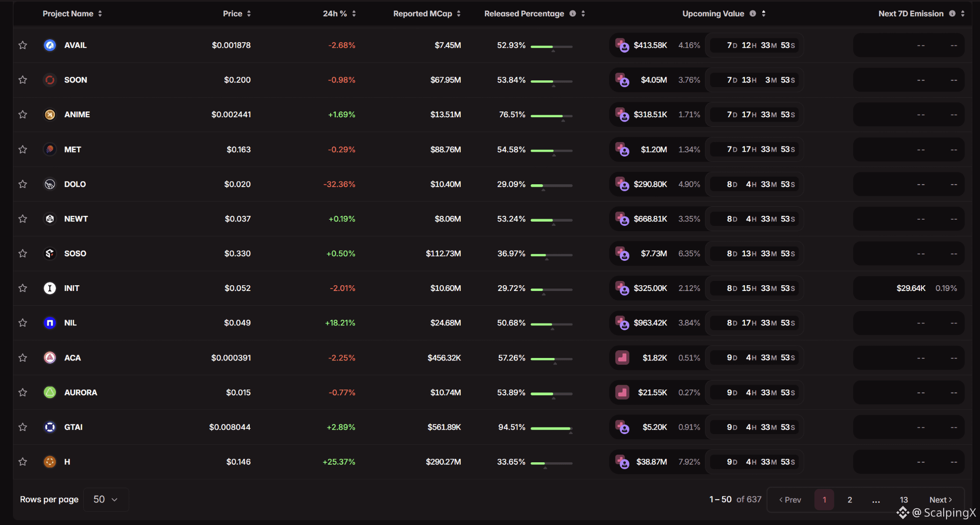The width and height of the screenshot is (980, 525).
Task: Open the AURORA project logo icon
Action: (50, 392)
